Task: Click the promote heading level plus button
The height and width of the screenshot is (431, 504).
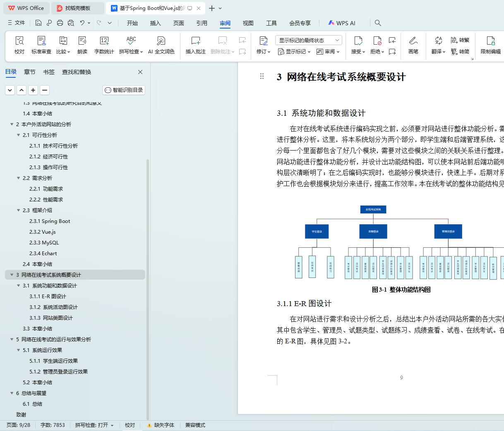Action: [33, 90]
